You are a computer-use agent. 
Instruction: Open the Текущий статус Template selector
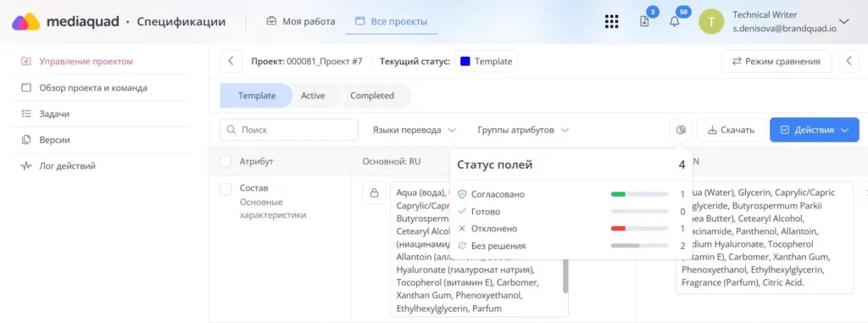coord(487,61)
